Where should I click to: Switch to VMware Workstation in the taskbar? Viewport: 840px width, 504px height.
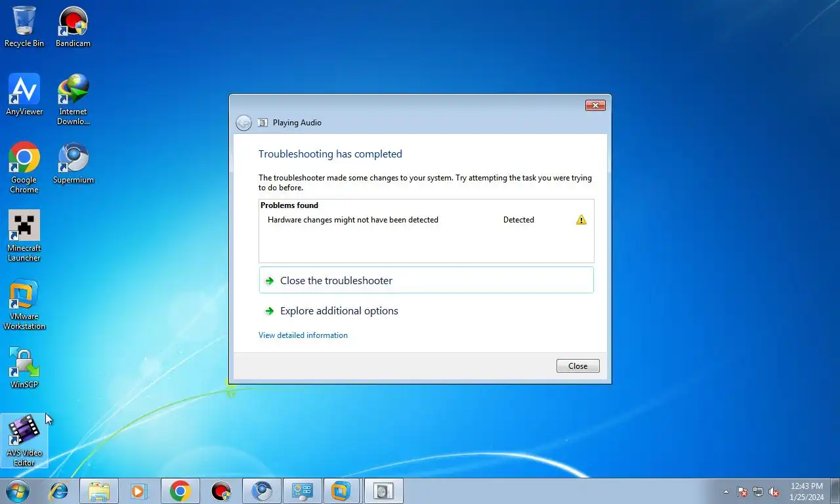point(341,491)
